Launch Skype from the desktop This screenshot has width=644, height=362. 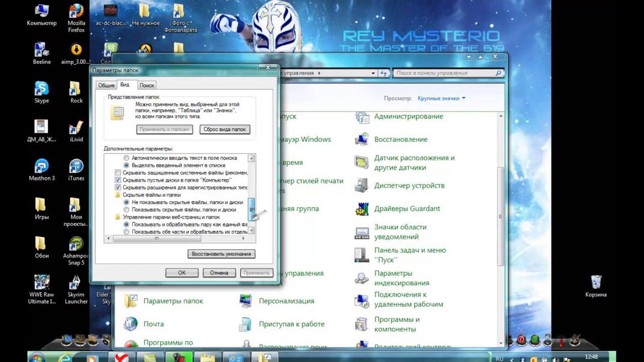click(x=42, y=92)
